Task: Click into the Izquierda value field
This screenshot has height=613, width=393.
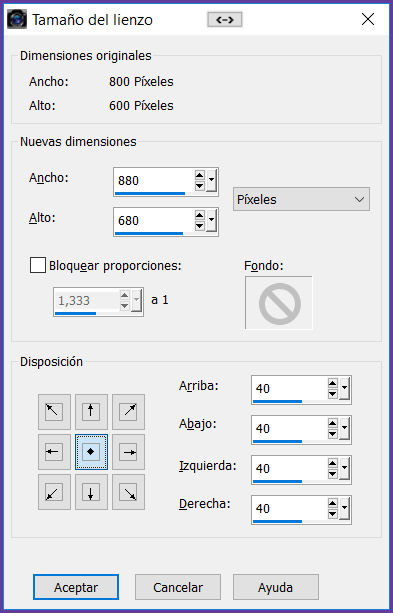Action: [289, 468]
